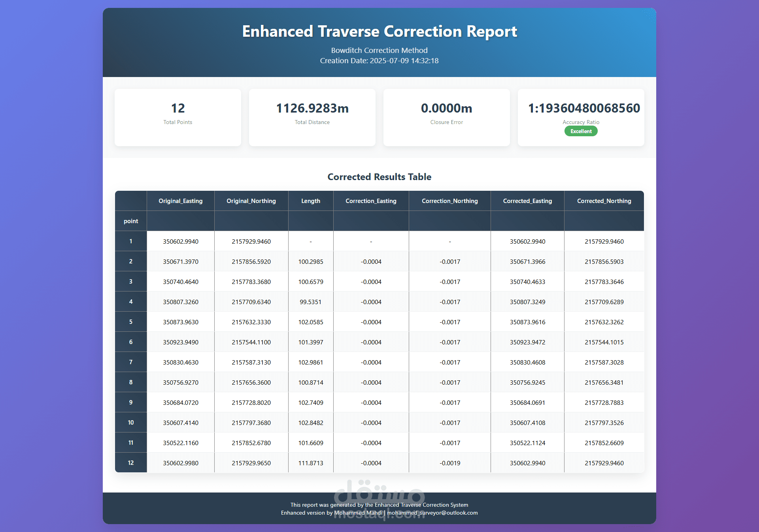759x532 pixels.
Task: Click original easting 350830.4630
Action: coord(181,362)
